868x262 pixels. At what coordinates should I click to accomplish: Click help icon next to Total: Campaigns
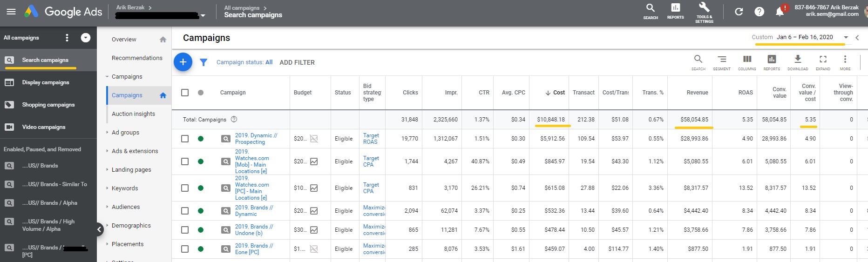234,119
